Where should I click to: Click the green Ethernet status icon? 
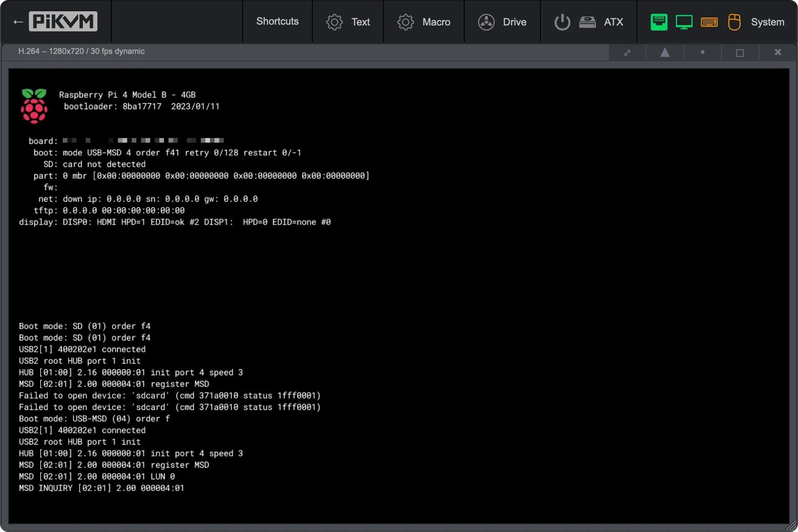click(659, 22)
